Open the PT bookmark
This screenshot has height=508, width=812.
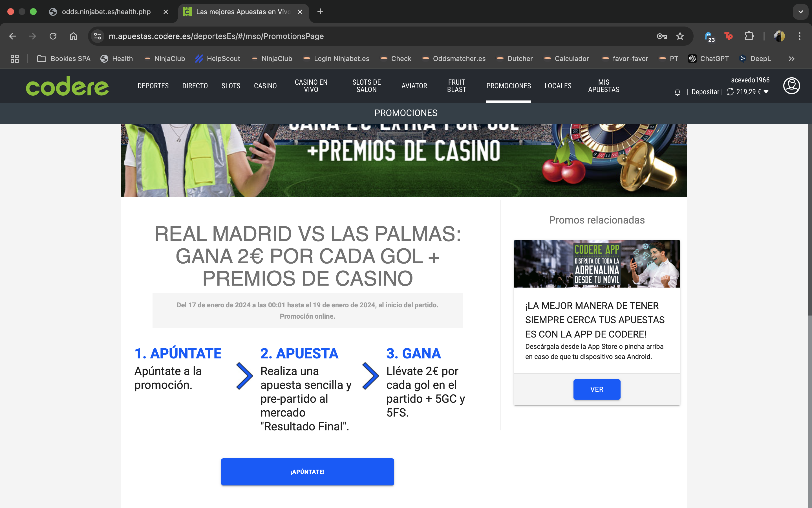668,59
